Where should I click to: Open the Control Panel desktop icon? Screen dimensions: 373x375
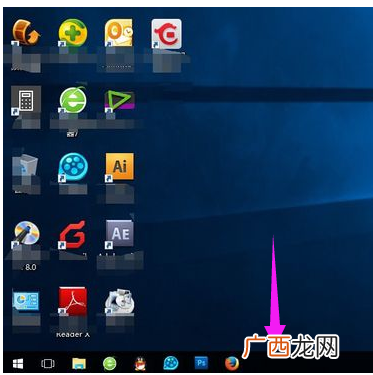coord(26,301)
